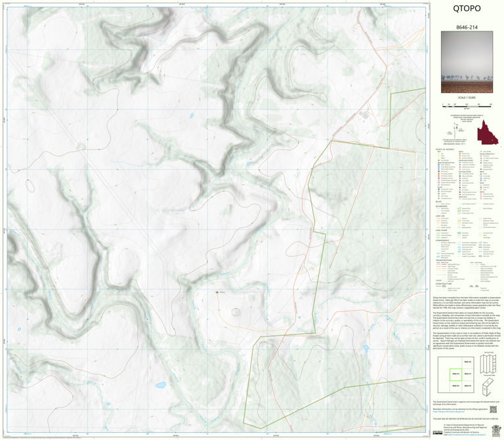Screen dimensions: 504x440
Task: Open the QTopo application web link
Action: click(449, 411)
